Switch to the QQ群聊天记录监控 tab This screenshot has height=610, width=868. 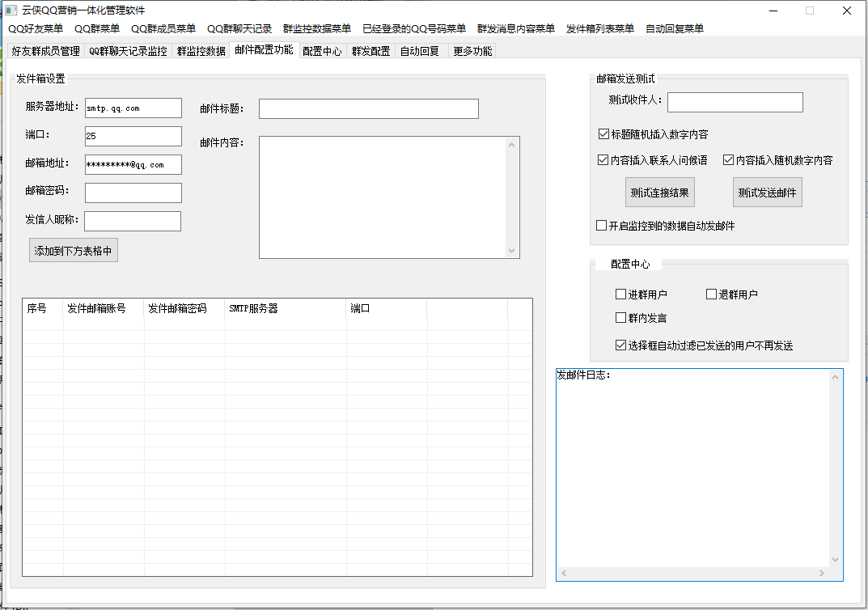(128, 51)
